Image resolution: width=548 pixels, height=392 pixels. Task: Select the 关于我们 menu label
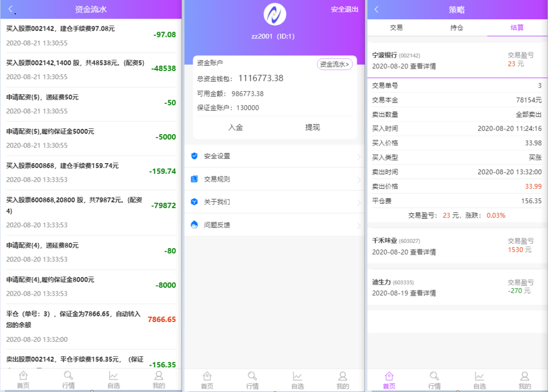pyautogui.click(x=217, y=202)
